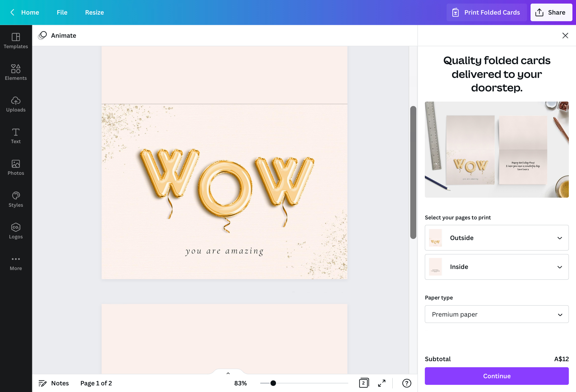
Task: Open the help menu
Action: [407, 383]
